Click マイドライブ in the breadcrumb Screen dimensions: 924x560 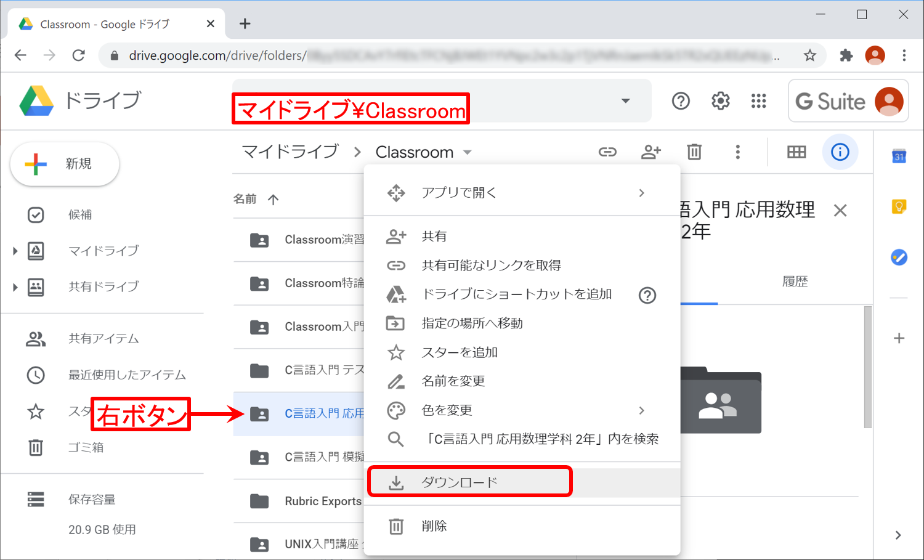(290, 152)
